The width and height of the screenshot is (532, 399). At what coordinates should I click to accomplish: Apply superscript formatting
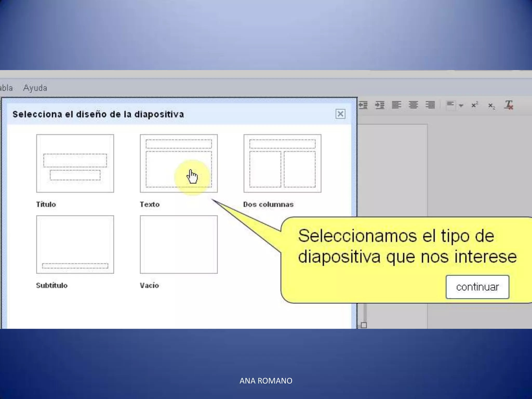475,105
